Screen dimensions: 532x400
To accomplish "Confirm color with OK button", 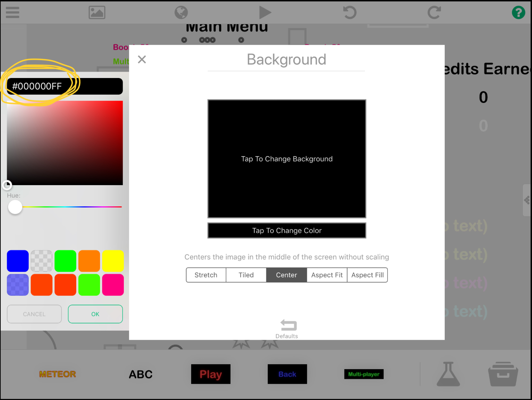I will [x=95, y=314].
